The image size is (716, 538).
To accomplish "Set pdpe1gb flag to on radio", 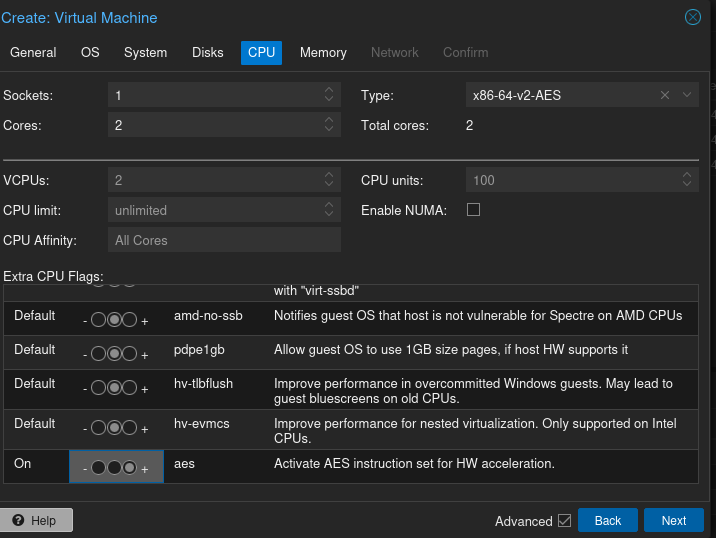I will (130, 354).
